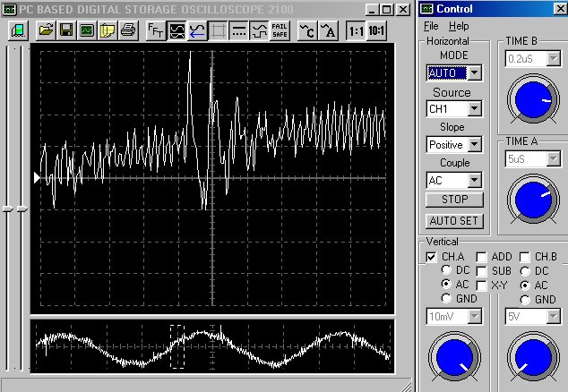Toggle the grid display icon
The image size is (568, 392).
click(218, 30)
